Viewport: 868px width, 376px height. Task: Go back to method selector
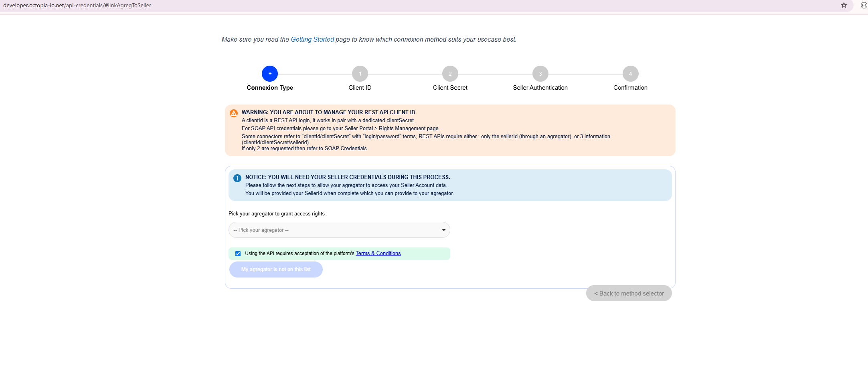click(x=629, y=294)
